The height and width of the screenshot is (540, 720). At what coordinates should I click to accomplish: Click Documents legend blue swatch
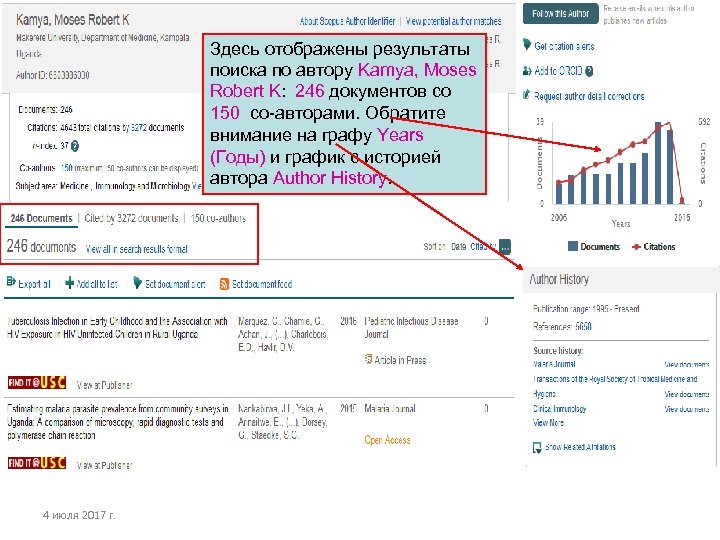tap(573, 246)
